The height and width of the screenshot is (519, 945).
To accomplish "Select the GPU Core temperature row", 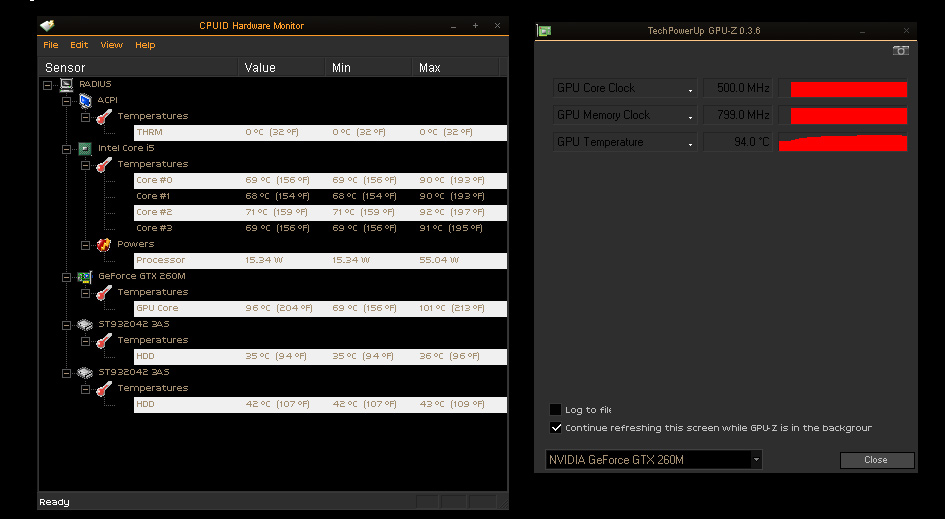I will (x=320, y=308).
